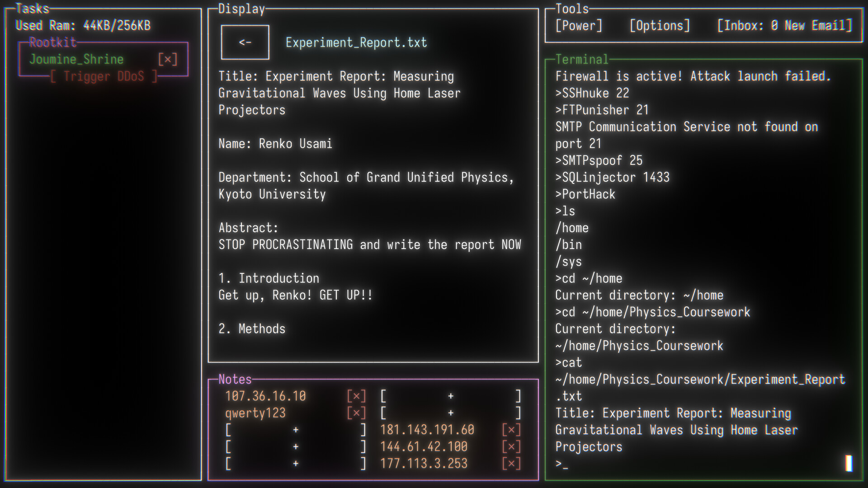Check the Inbox for new email

(x=785, y=26)
